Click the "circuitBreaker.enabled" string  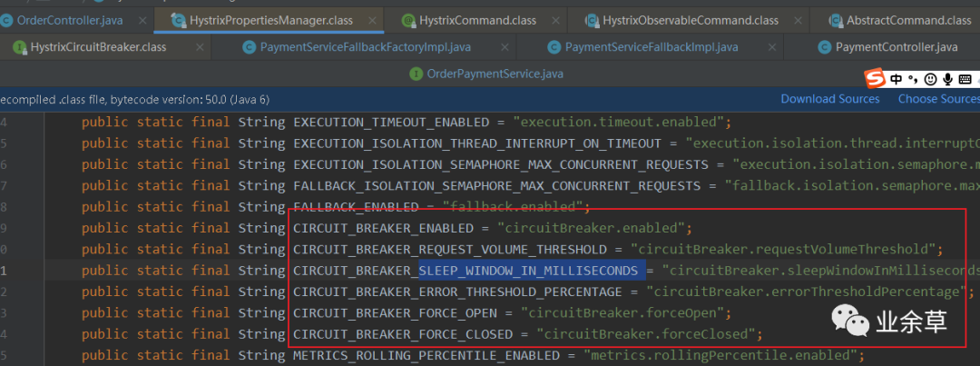click(x=591, y=228)
